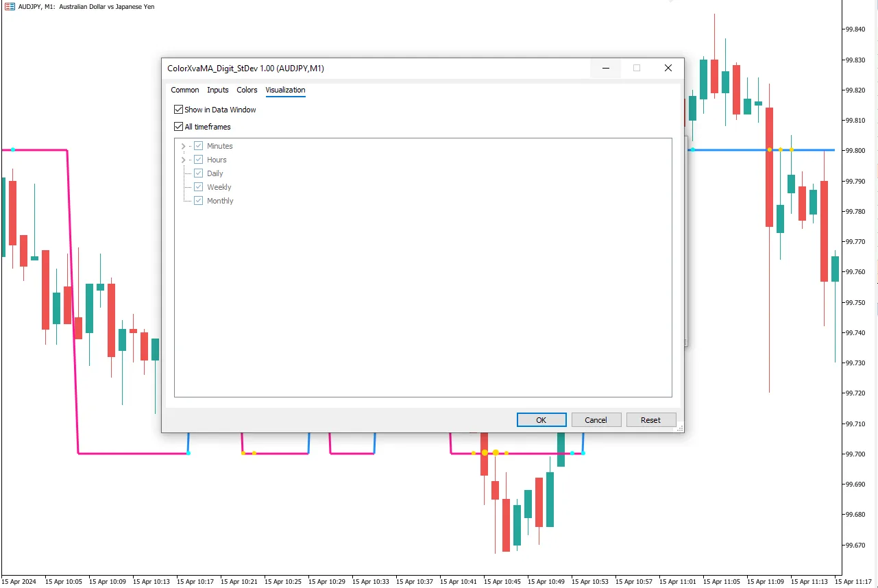Toggle the Weekly timeframe checkbox
This screenshot has width=878, height=588.
pos(199,187)
